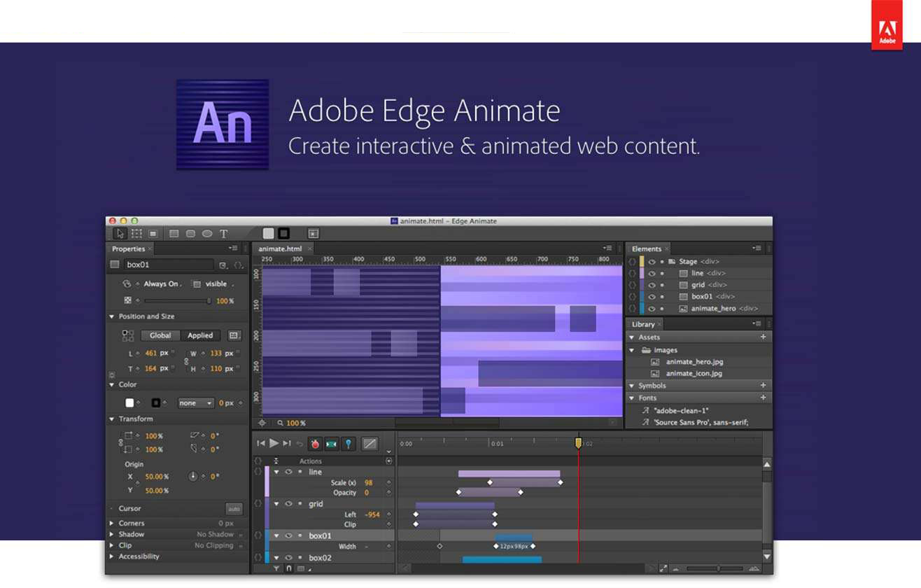Expand the Clip section in Properties
Viewport: 921px width, 588px height.
click(111, 545)
